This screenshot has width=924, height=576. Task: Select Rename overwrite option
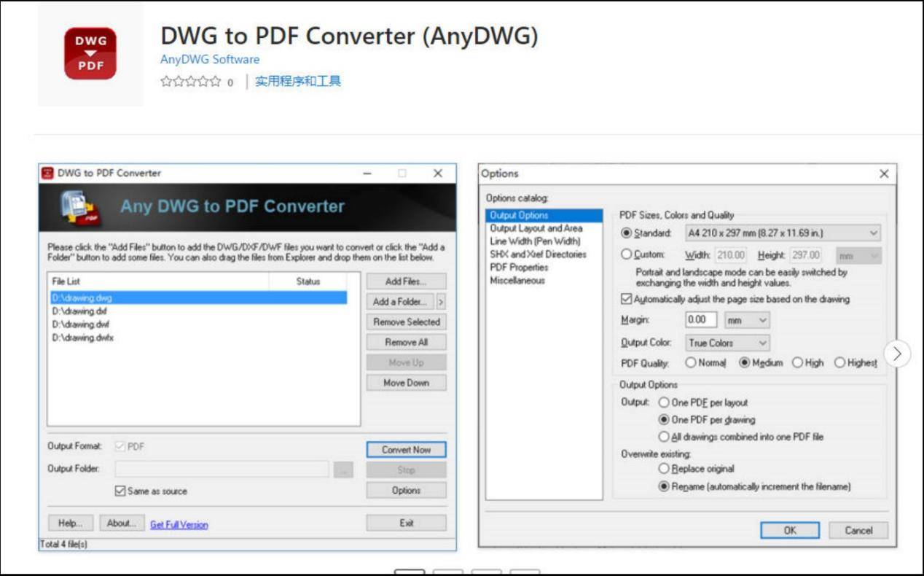(663, 486)
